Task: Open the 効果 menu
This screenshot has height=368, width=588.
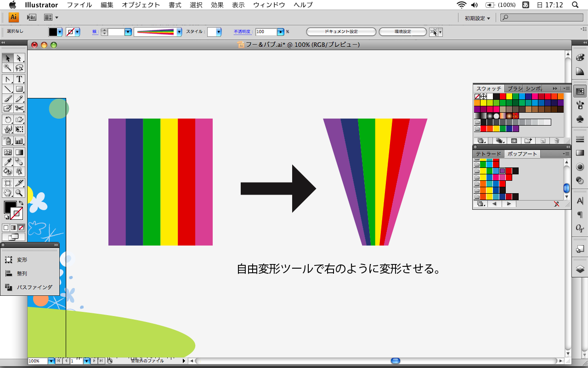Action: click(x=217, y=5)
